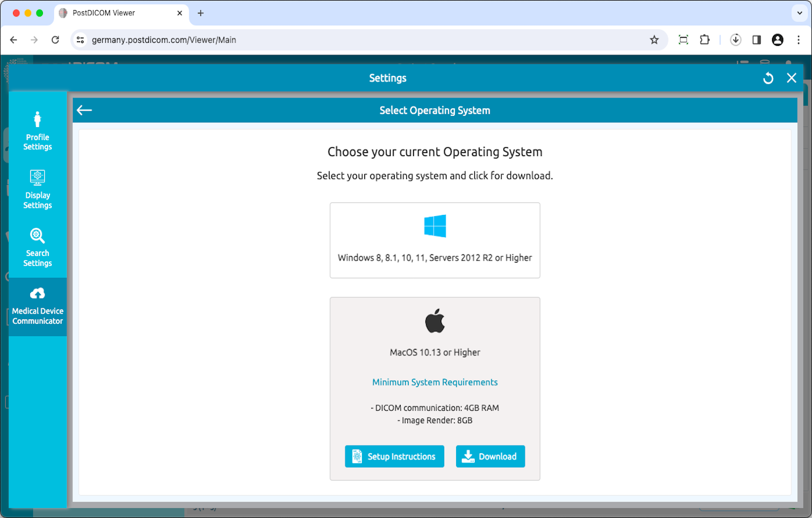Bookmark the page with the star icon
The height and width of the screenshot is (518, 812).
tap(654, 39)
